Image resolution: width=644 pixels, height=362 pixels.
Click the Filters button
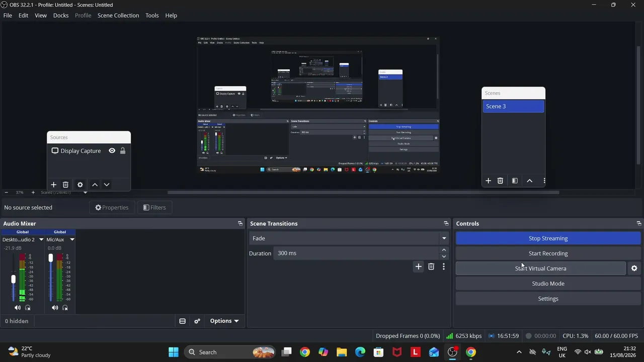(x=154, y=208)
